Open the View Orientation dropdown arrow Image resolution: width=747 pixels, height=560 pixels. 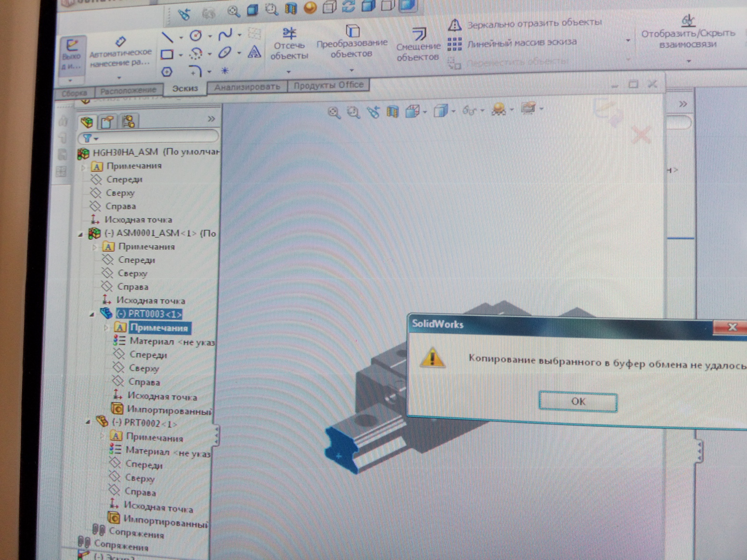tap(424, 112)
